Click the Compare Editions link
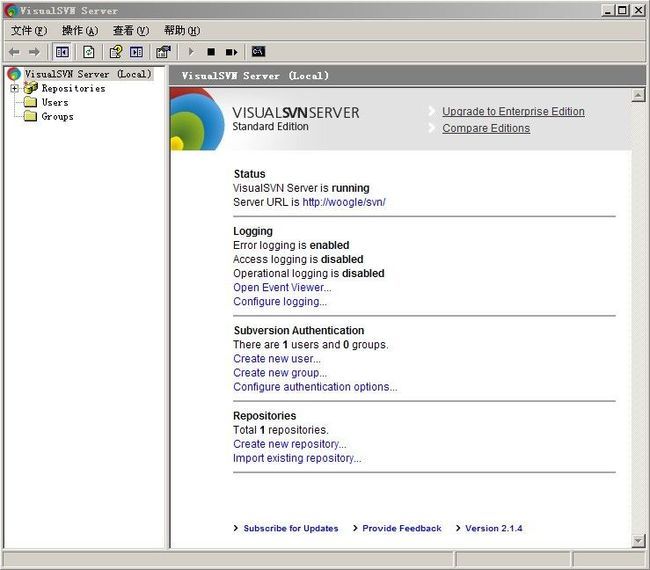This screenshot has height=570, width=650. coord(486,129)
